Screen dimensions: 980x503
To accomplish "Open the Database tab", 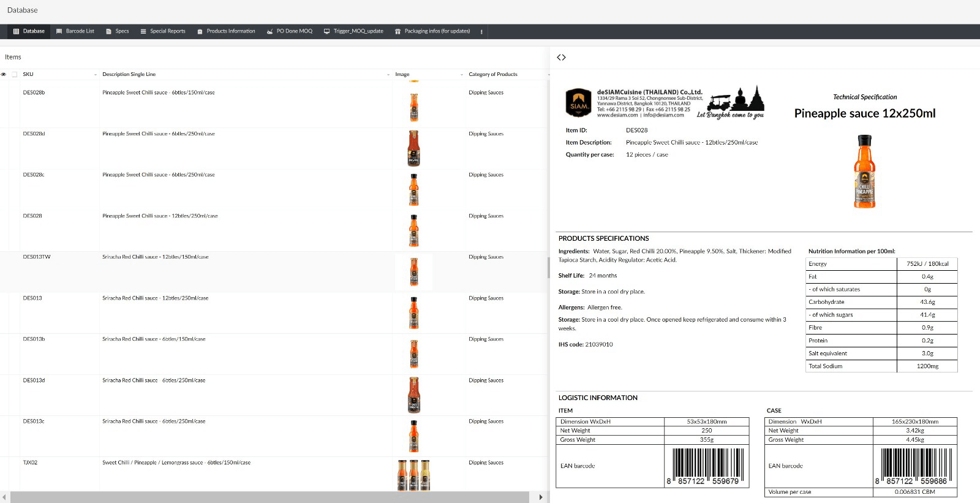I will tap(29, 31).
